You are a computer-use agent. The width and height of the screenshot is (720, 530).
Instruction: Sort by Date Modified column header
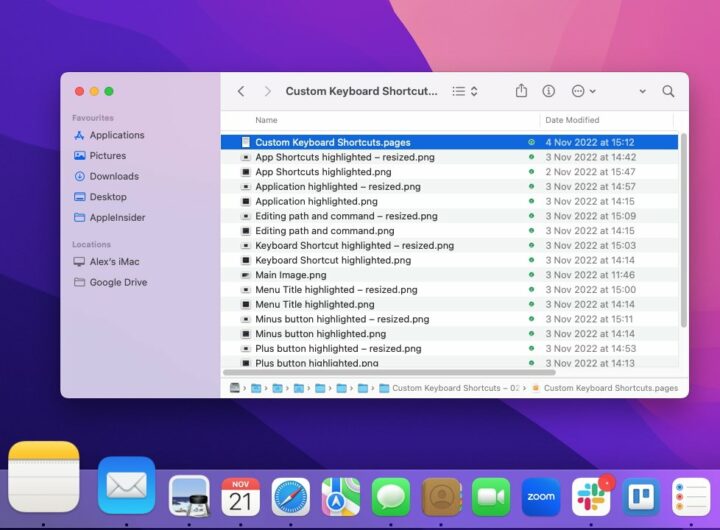[x=572, y=120]
